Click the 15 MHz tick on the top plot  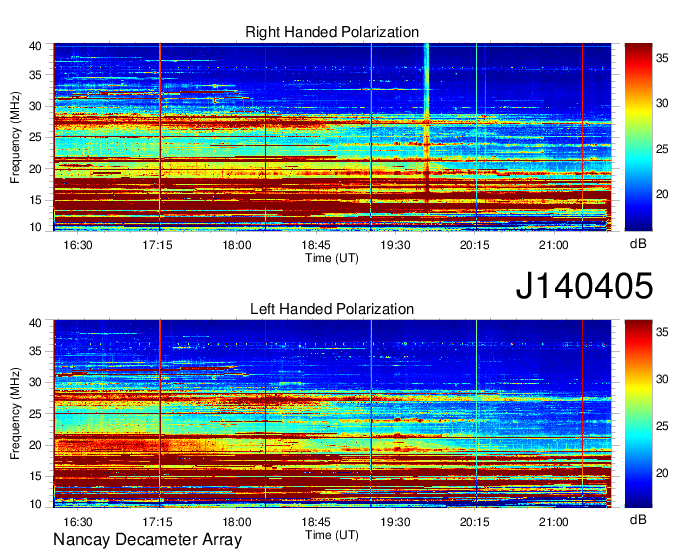point(35,200)
